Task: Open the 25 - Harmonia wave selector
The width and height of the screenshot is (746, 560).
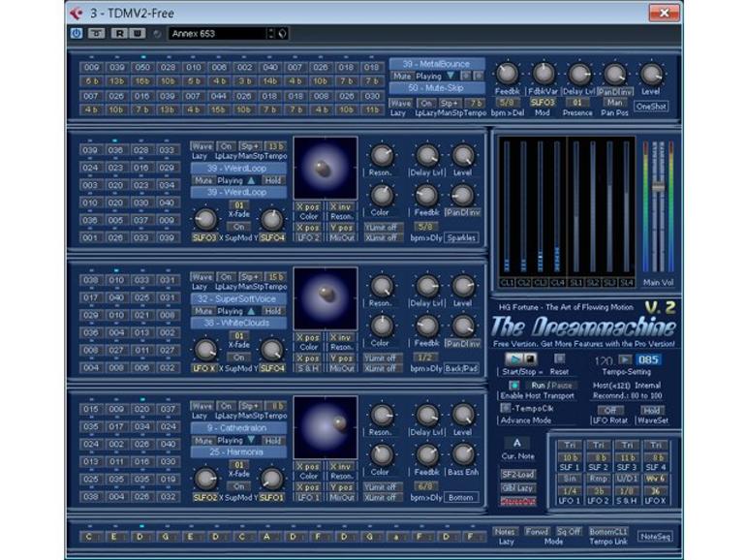Action: 239,452
